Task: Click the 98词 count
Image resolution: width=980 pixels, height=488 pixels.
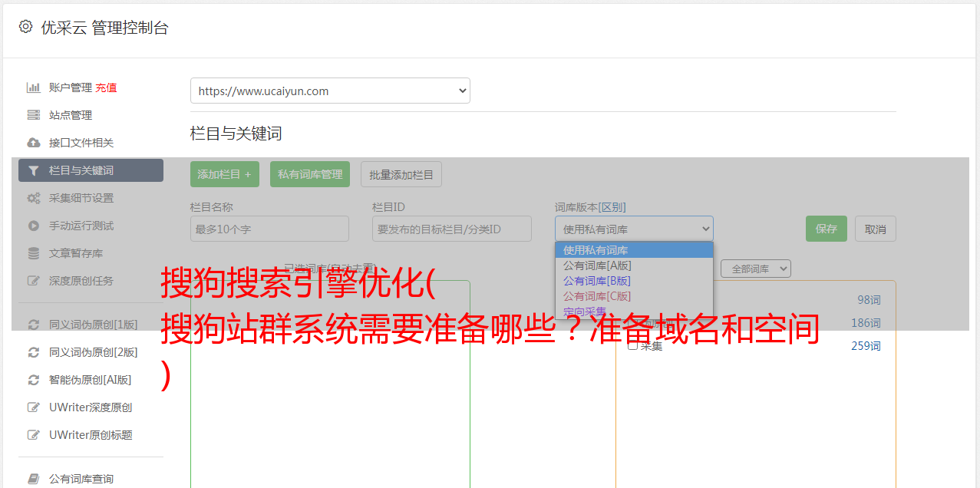Action: 869,300
